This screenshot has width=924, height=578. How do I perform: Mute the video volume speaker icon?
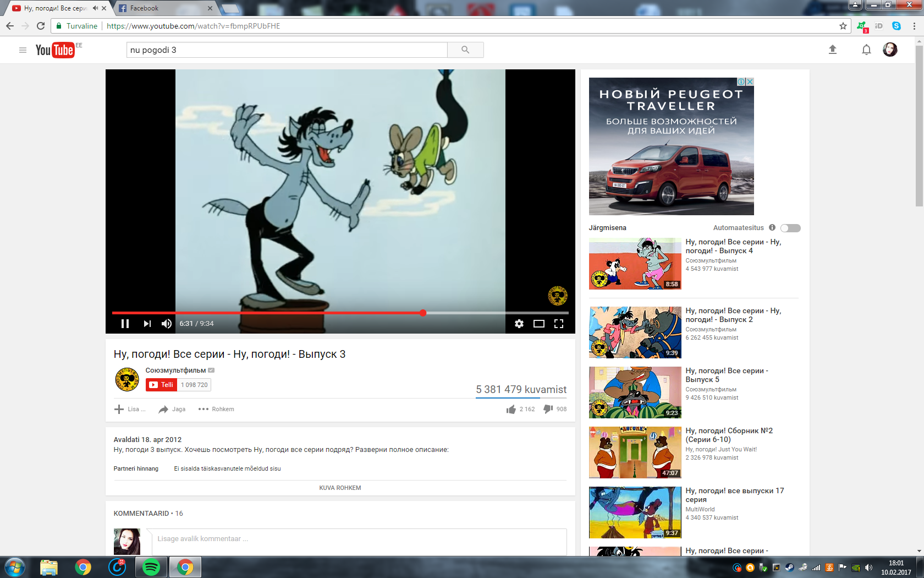click(x=167, y=324)
